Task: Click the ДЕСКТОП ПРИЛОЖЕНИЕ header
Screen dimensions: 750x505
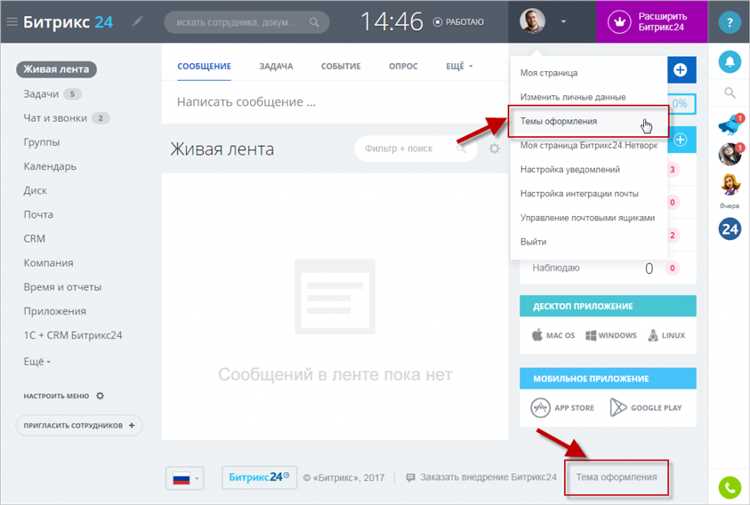Action: coord(608,306)
